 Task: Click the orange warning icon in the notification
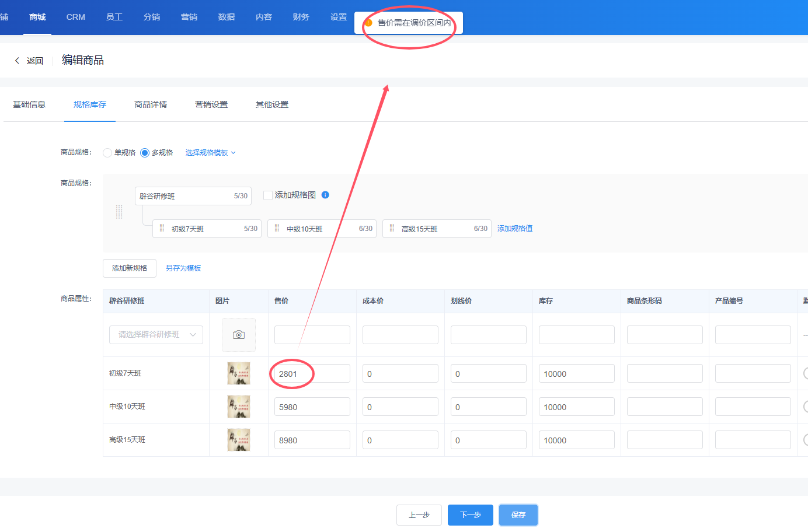(368, 23)
